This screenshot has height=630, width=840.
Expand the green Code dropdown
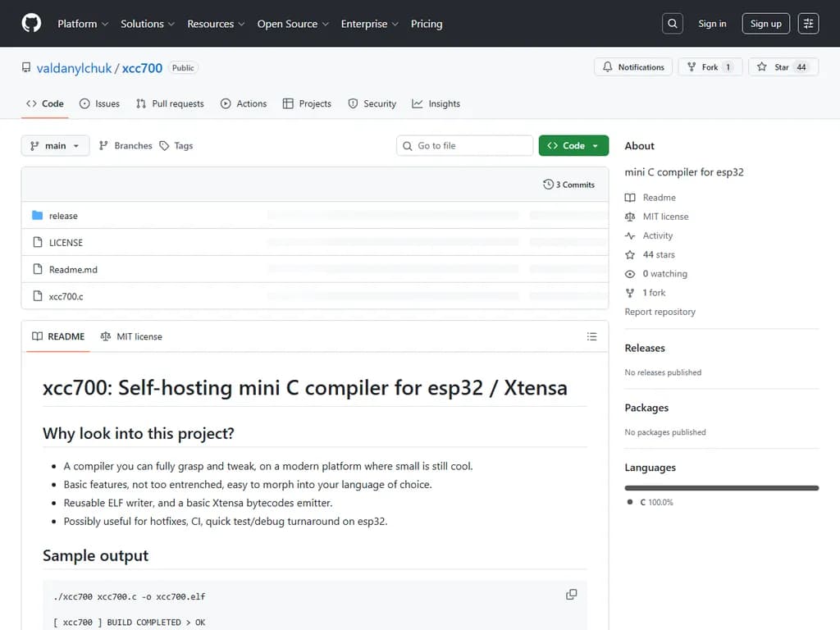click(573, 146)
